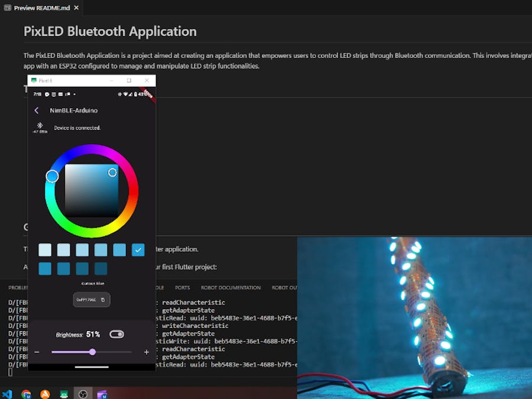The image size is (532, 399).
Task: Select the checked blue color swatch
Action: click(138, 250)
